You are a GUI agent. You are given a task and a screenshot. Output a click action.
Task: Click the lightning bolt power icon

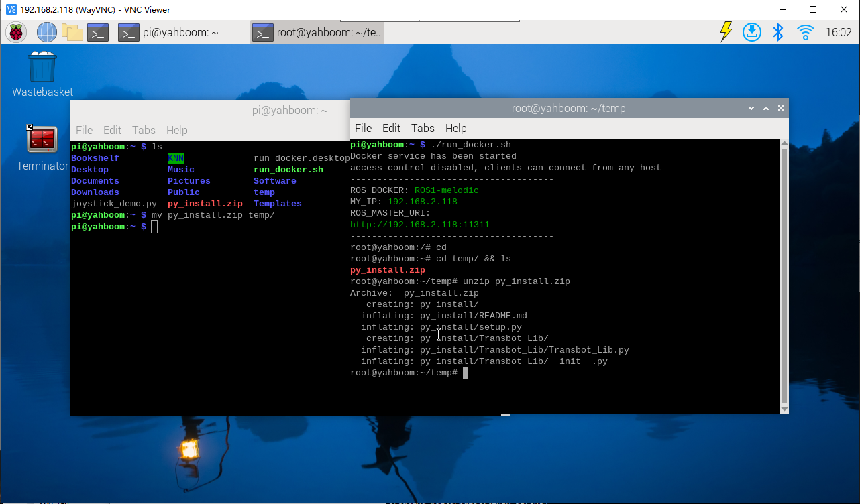point(726,31)
